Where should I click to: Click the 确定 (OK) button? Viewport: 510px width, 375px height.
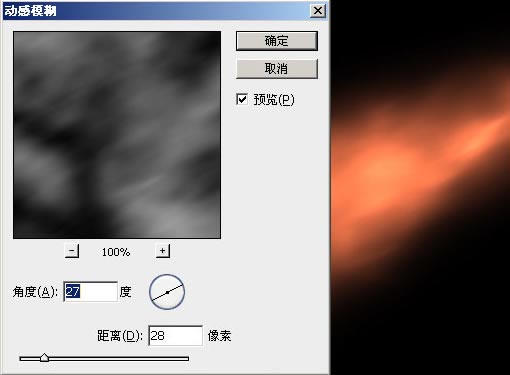[277, 41]
